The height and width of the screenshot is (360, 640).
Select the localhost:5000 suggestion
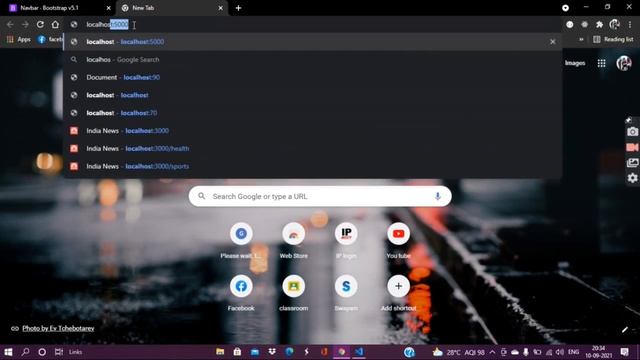pyautogui.click(x=313, y=42)
